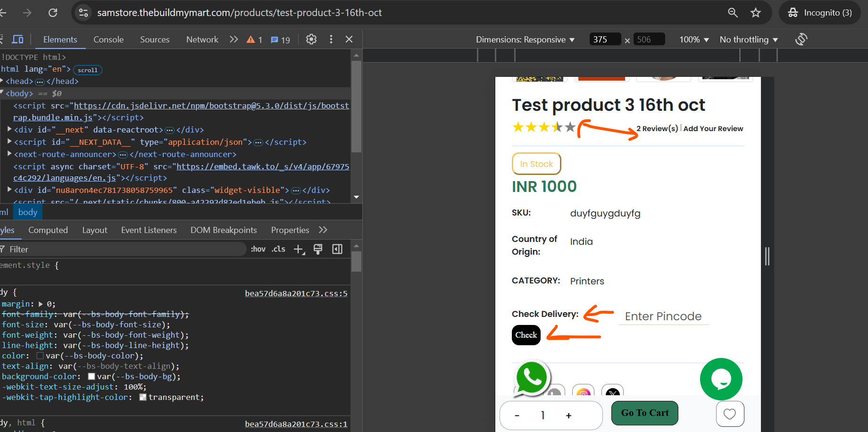The height and width of the screenshot is (432, 868).
Task: Open DevTools three-dot customize menu
Action: tap(331, 40)
